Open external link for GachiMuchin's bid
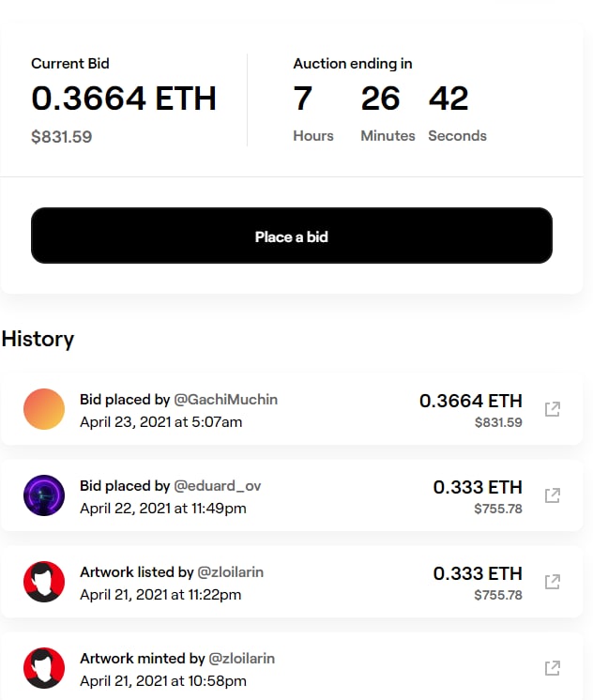 (x=553, y=409)
